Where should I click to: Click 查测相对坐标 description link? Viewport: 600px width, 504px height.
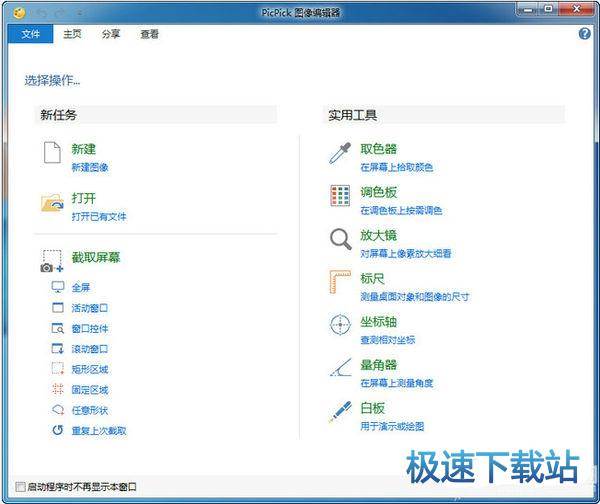388,340
